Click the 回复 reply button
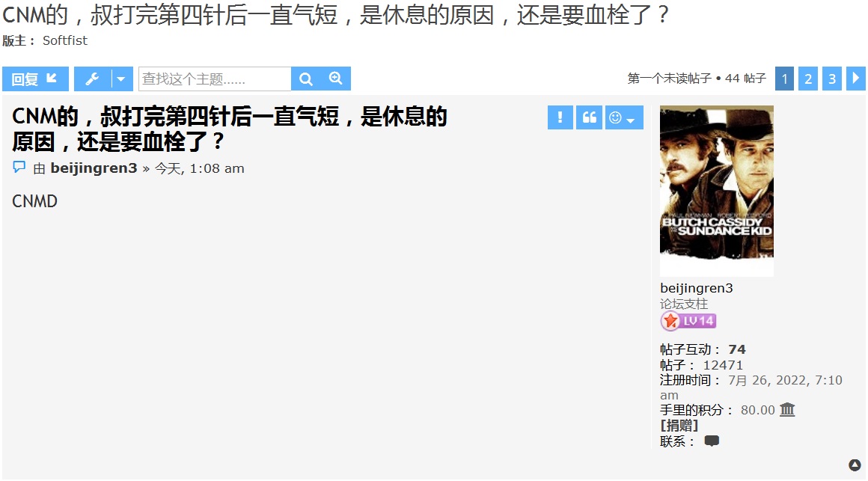Viewport: 868px width, 481px height. point(35,79)
